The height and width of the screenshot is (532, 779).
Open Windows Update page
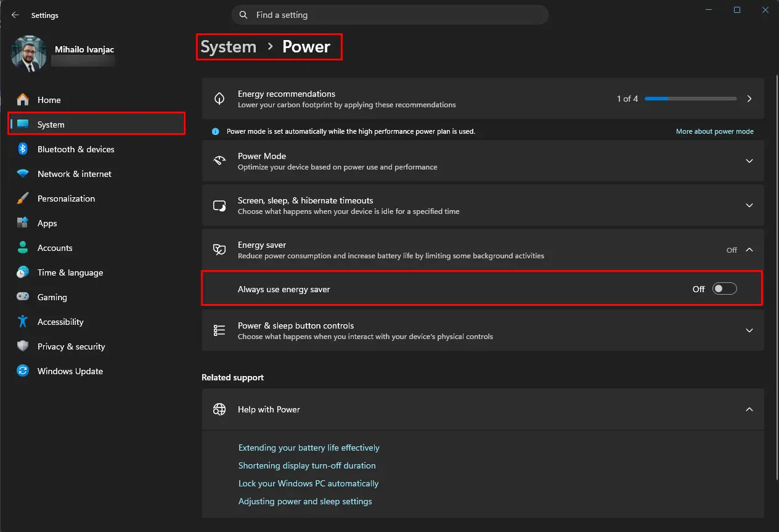pyautogui.click(x=97, y=371)
